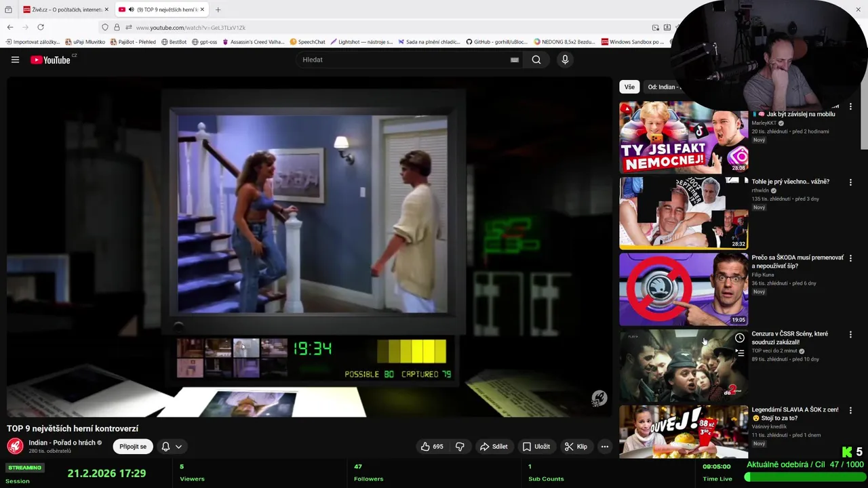868x488 pixels.
Task: Save the video with Uložit
Action: (x=536, y=447)
